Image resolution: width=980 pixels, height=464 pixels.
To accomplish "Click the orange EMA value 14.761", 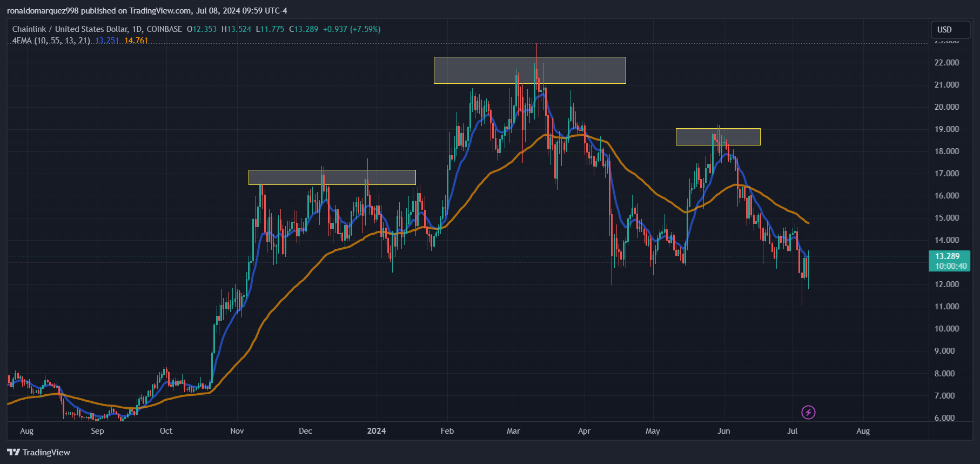I will tap(136, 41).
